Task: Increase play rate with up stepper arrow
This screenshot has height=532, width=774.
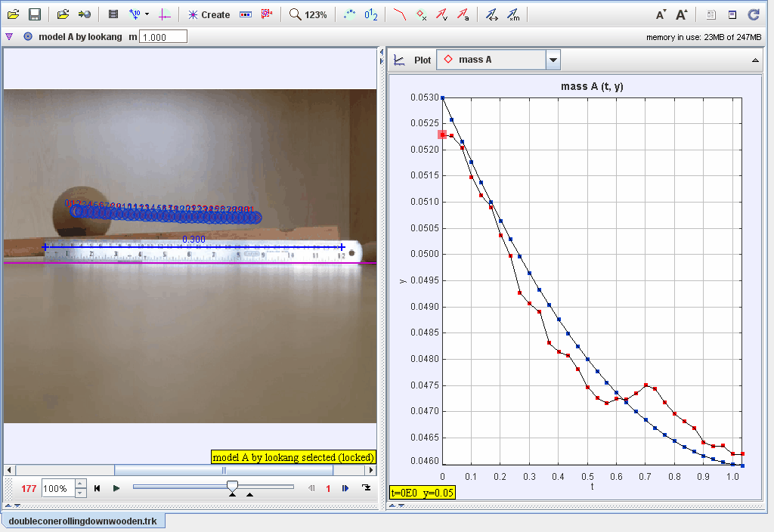Action: click(x=80, y=484)
